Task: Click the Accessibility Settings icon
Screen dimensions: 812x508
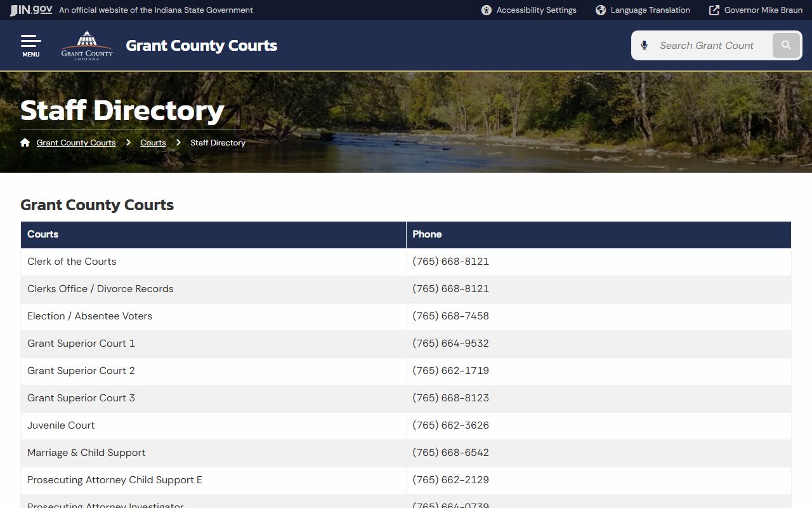Action: [487, 10]
